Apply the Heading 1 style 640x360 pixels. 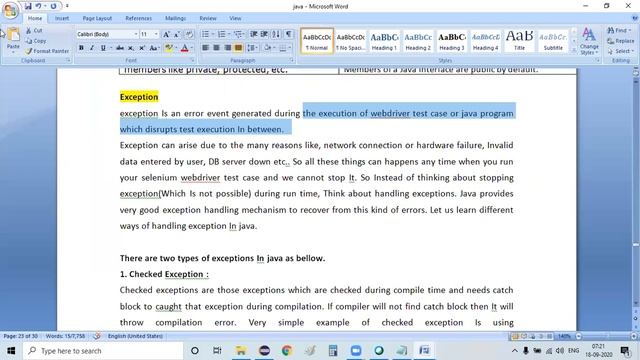(x=384, y=41)
